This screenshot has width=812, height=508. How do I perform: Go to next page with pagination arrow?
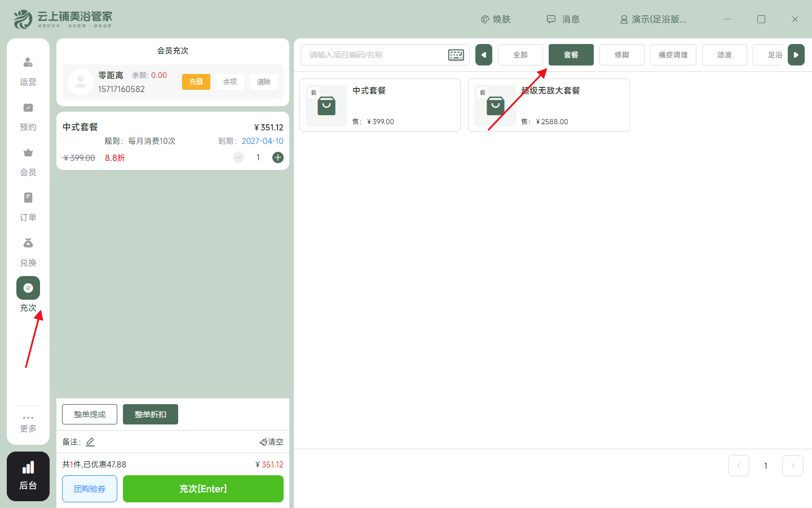pyautogui.click(x=792, y=465)
